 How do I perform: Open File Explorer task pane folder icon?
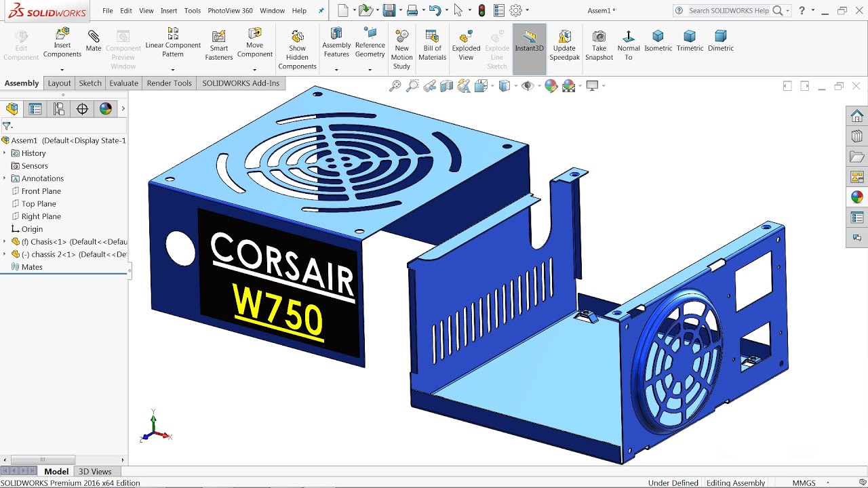pos(857,157)
